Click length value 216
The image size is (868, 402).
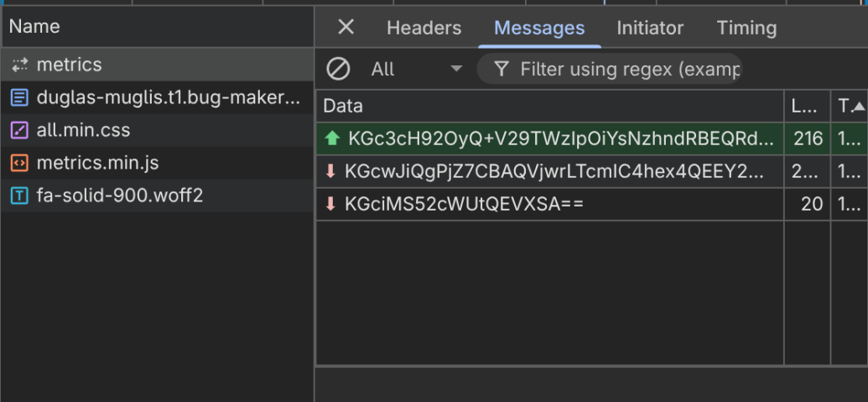pyautogui.click(x=808, y=138)
